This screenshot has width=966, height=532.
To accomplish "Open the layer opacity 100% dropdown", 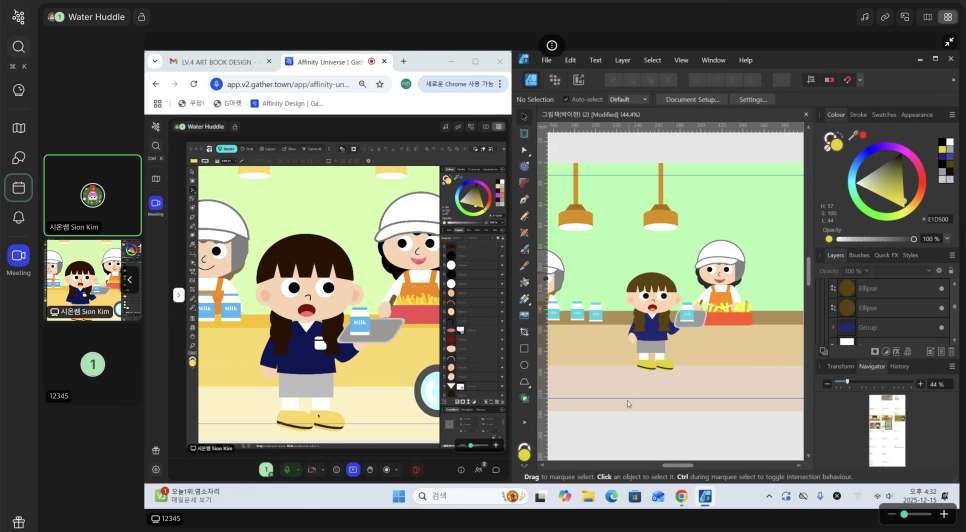I will click(857, 271).
